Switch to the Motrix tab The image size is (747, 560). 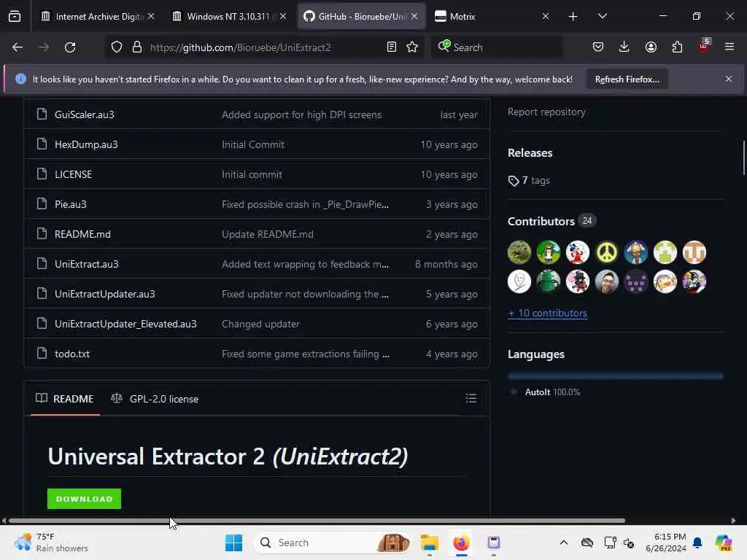[x=492, y=16]
